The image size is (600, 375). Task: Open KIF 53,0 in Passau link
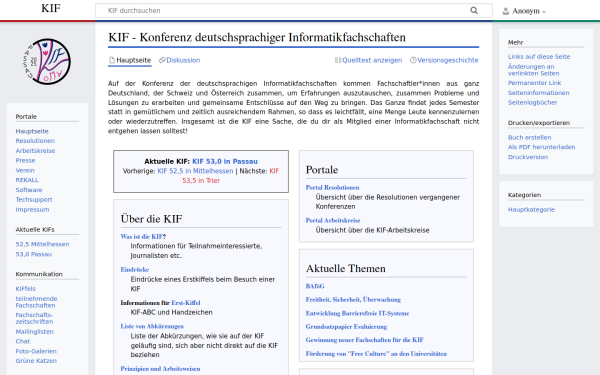[x=225, y=161]
